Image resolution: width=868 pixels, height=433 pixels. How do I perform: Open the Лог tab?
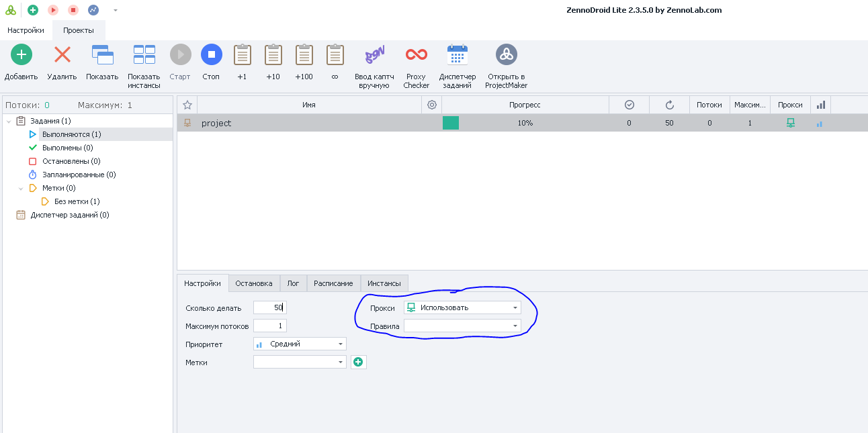pos(294,283)
